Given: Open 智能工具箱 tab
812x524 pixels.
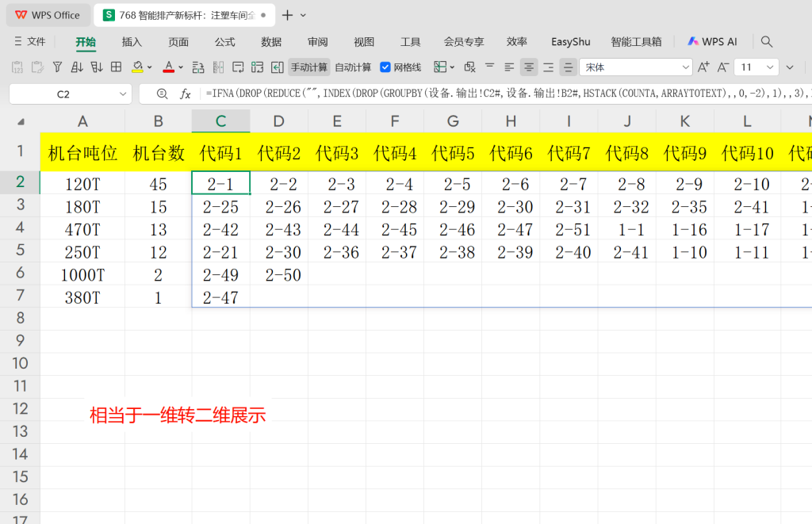Looking at the screenshot, I should (636, 42).
